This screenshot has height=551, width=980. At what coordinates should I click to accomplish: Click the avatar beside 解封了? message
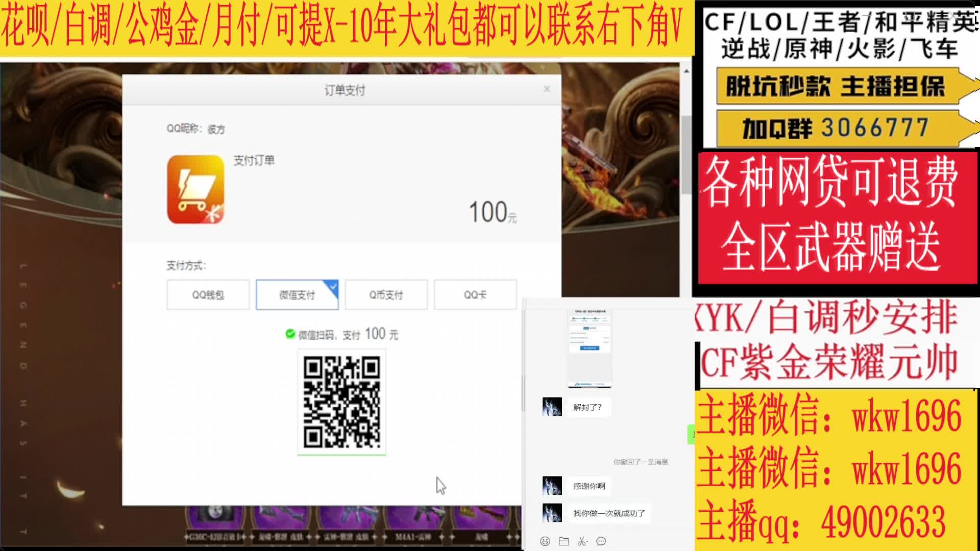pos(552,407)
